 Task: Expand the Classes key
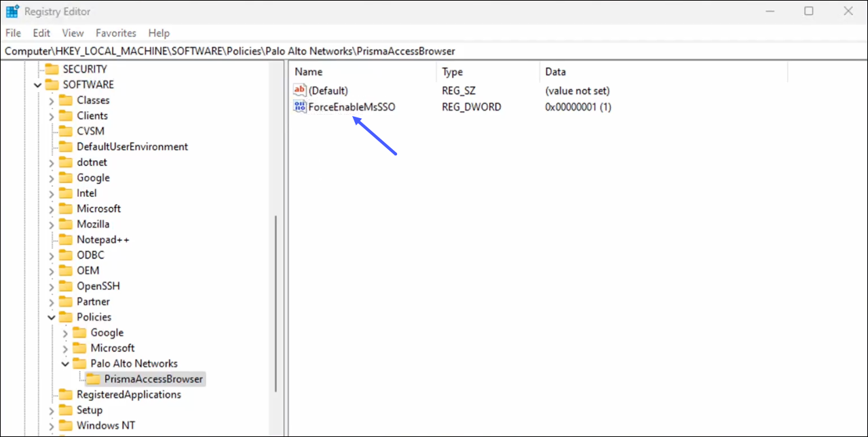[x=51, y=100]
